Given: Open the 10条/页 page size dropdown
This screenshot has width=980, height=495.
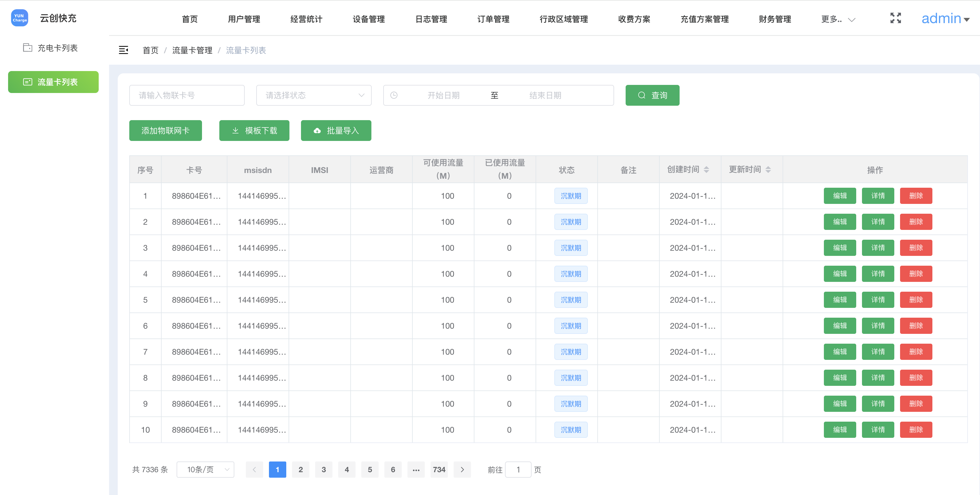Looking at the screenshot, I should pos(205,470).
